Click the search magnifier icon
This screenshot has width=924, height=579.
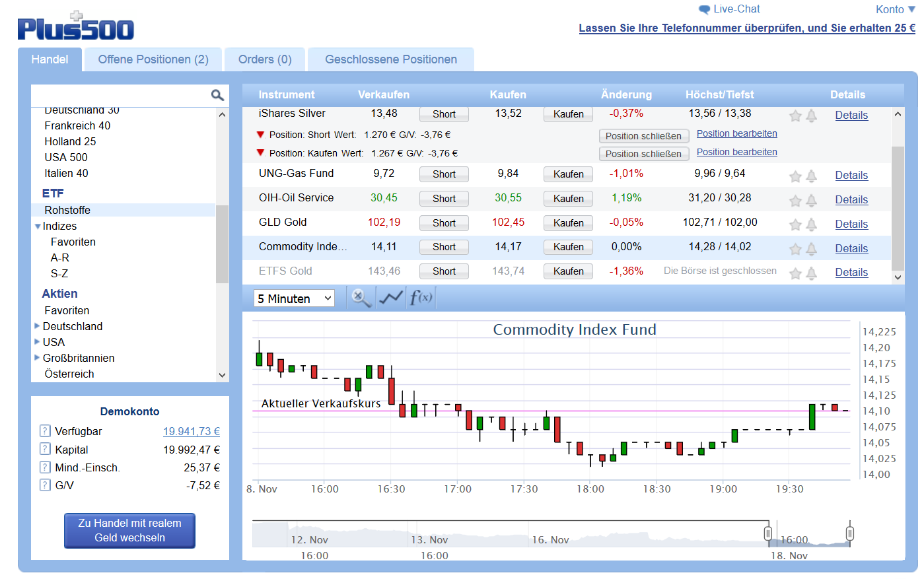(x=217, y=96)
